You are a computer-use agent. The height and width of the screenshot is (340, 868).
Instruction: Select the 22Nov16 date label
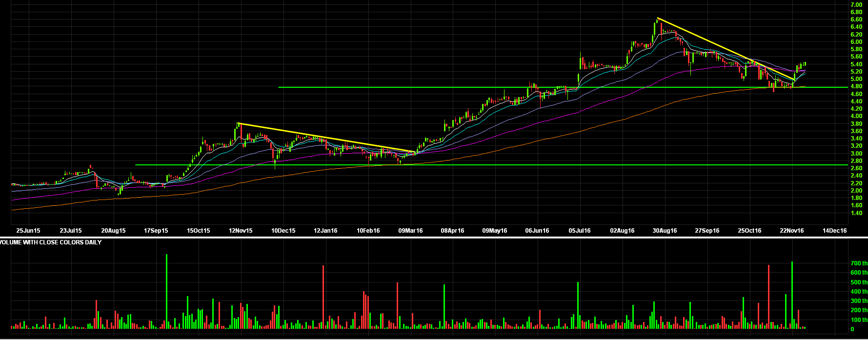[792, 231]
